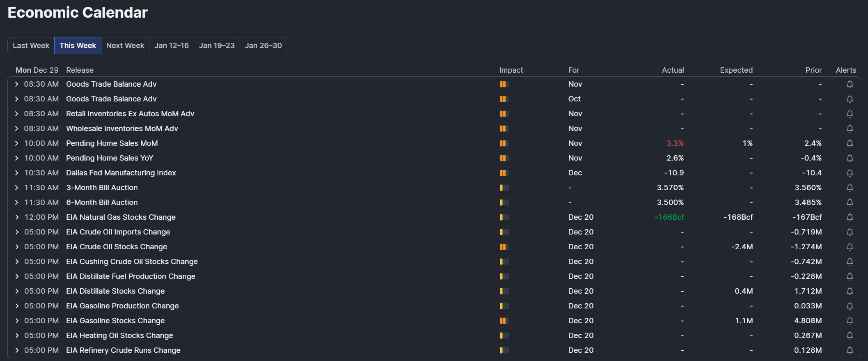Click EIA Distillate Fuel Production Change release
The width and height of the screenshot is (868, 361).
131,276
